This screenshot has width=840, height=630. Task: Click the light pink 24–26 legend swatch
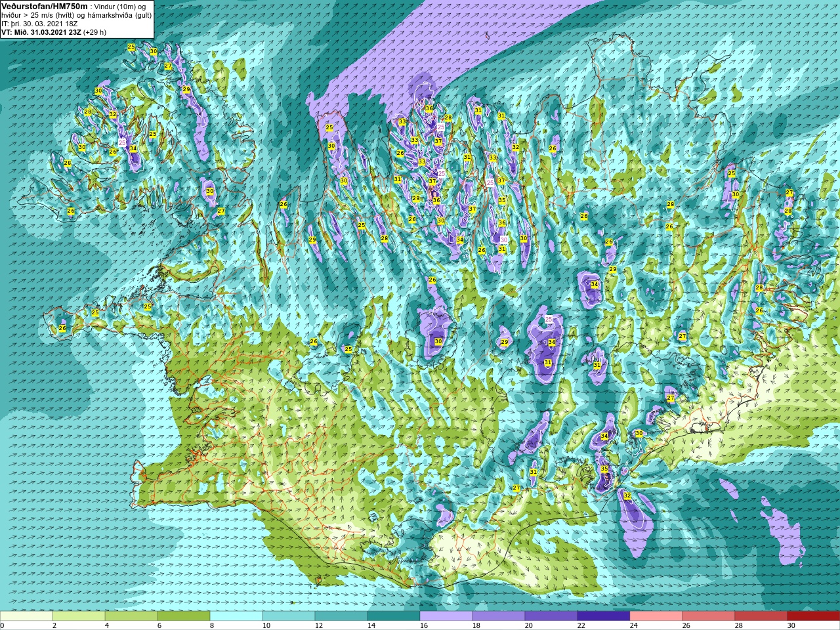tap(656, 616)
